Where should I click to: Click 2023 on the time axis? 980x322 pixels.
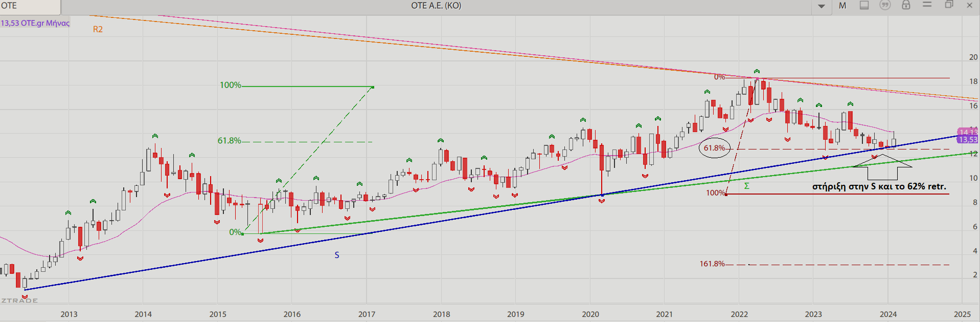(813, 314)
